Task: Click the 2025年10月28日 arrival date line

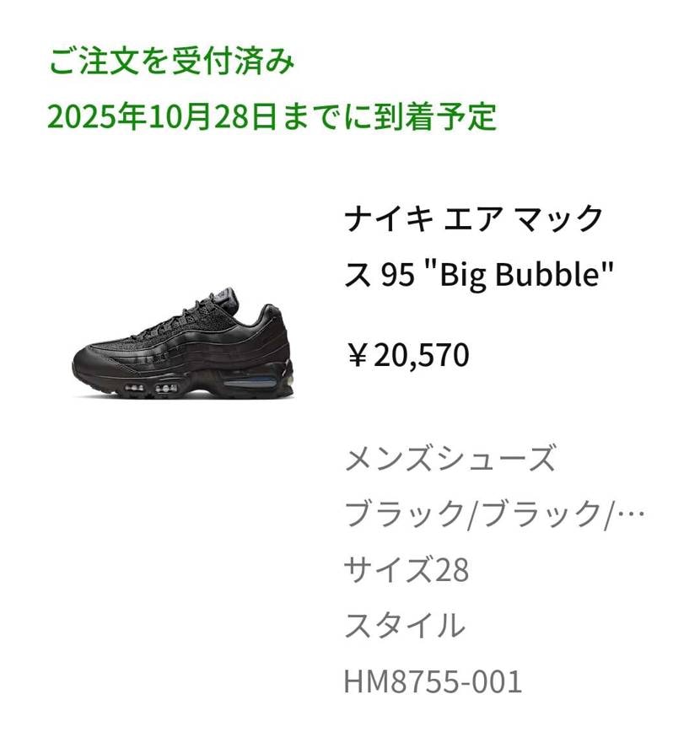Action: pyautogui.click(x=272, y=116)
